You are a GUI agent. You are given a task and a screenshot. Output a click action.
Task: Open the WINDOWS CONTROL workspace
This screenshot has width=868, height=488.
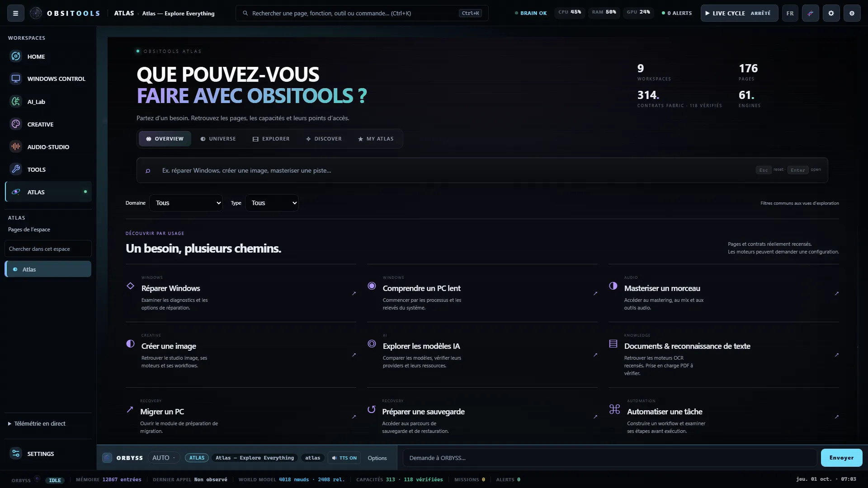(48, 79)
